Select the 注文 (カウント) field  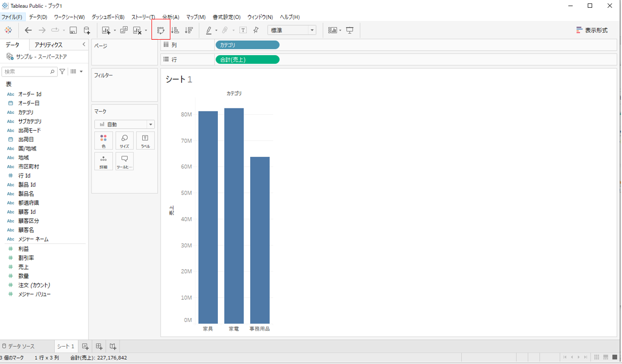tap(34, 285)
